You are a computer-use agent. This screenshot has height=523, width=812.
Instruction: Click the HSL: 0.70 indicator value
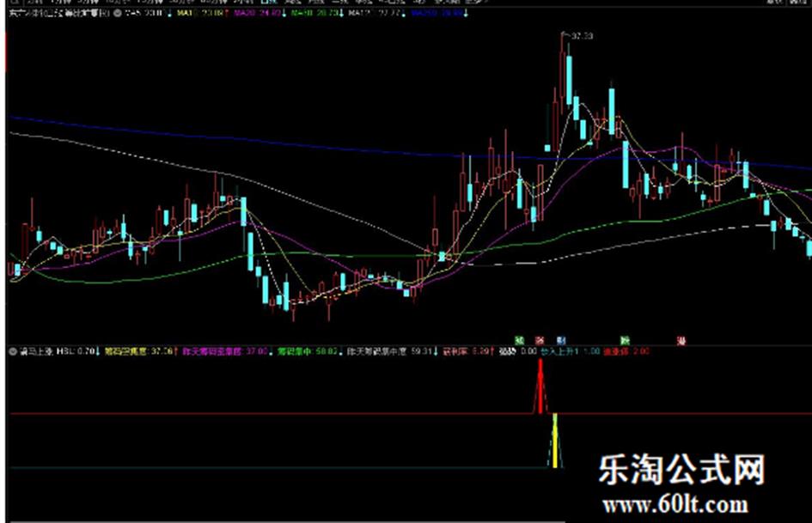pyautogui.click(x=77, y=351)
